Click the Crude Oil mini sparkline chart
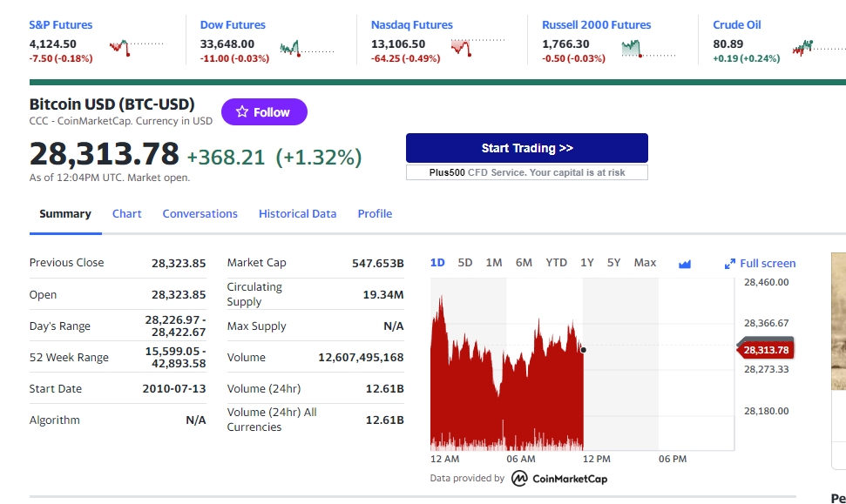This screenshot has height=504, width=846. pyautogui.click(x=817, y=47)
